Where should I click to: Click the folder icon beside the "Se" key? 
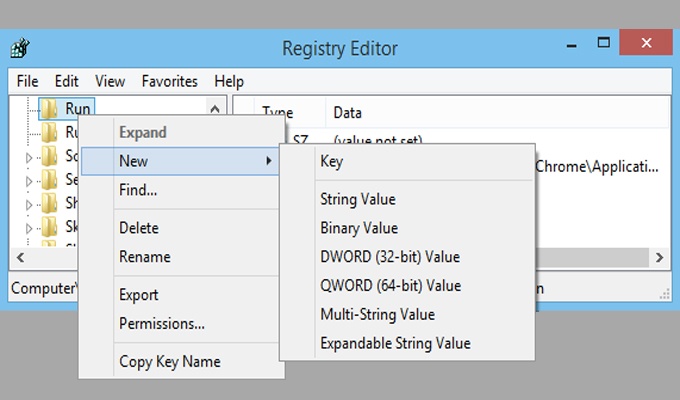point(49,179)
